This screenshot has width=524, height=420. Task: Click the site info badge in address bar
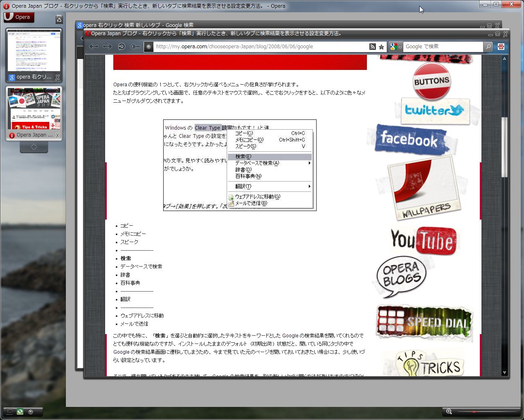[x=148, y=47]
